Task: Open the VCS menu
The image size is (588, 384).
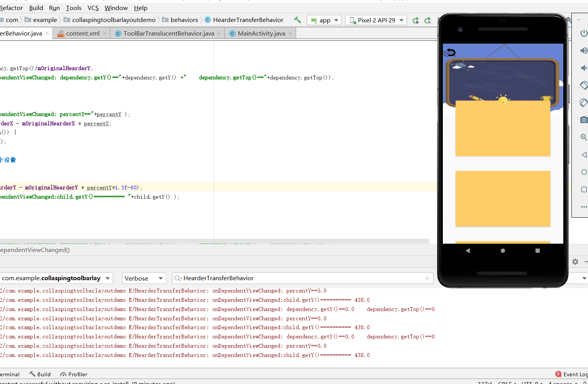Action: point(93,8)
